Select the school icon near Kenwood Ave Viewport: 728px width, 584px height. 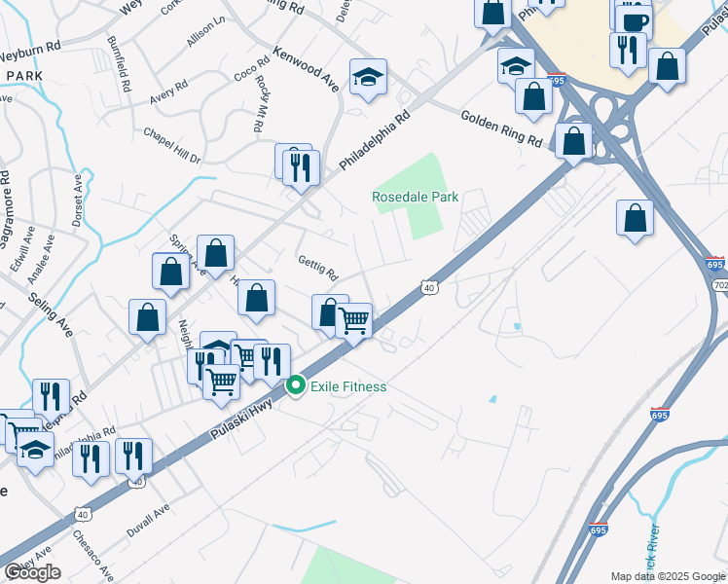pyautogui.click(x=368, y=80)
